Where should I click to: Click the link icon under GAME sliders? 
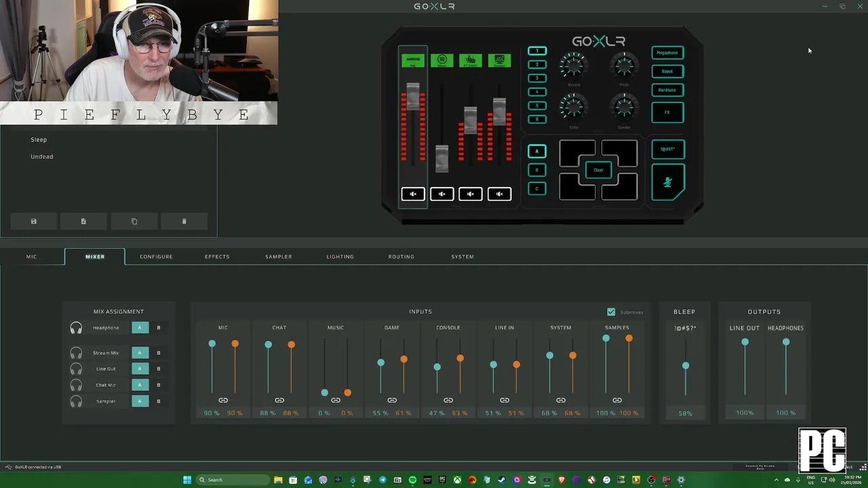click(392, 401)
